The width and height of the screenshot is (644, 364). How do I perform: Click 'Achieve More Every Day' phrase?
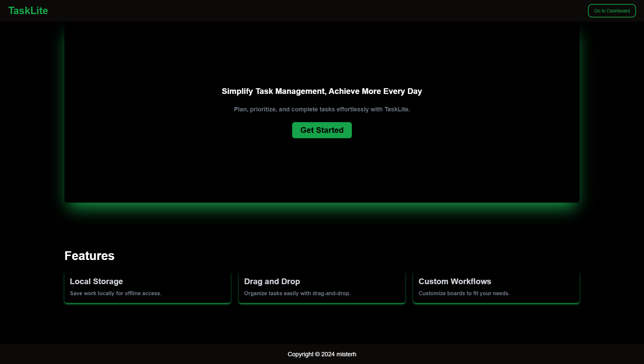tap(375, 91)
